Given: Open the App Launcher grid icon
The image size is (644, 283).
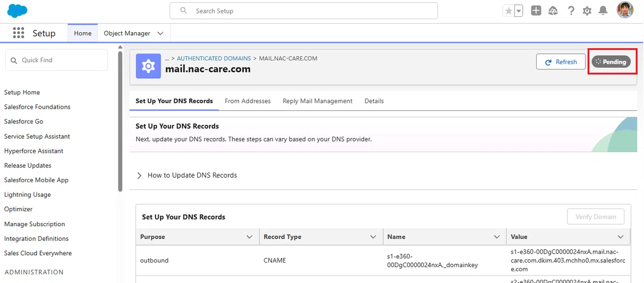Looking at the screenshot, I should (x=19, y=33).
